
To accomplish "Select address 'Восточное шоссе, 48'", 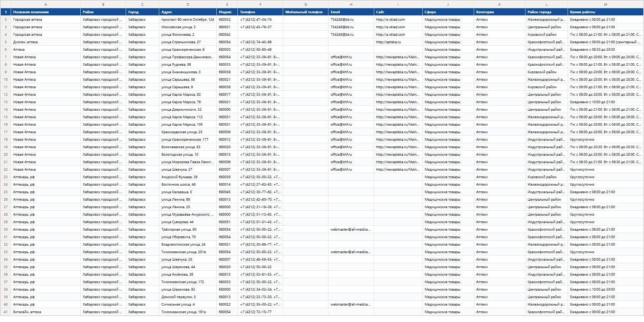I will (188, 185).
